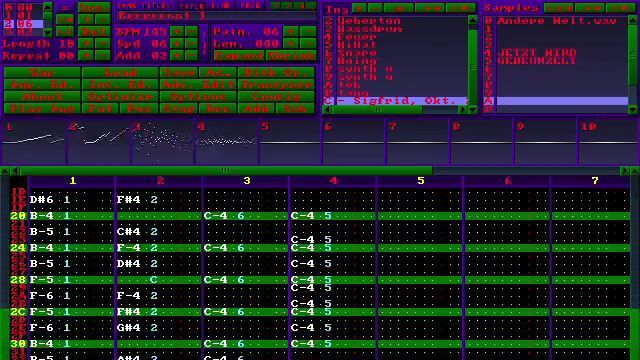Increase the Patn. number with plus

click(x=291, y=31)
